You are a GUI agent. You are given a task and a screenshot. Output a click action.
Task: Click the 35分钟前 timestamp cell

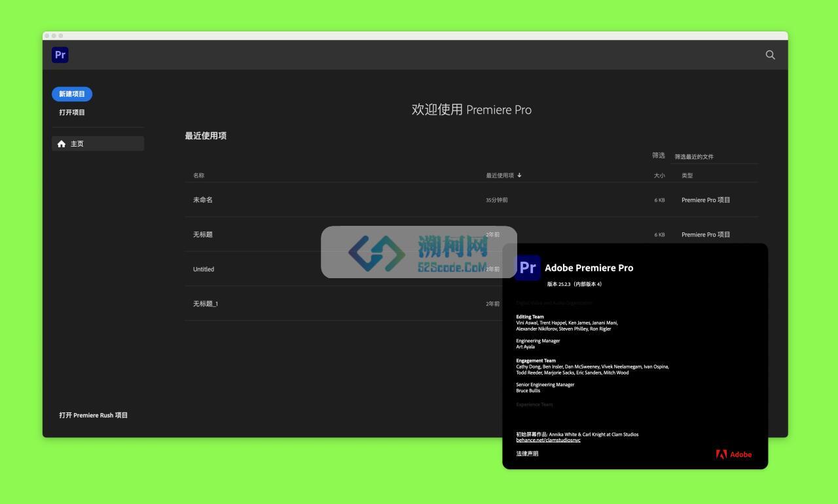tap(497, 200)
